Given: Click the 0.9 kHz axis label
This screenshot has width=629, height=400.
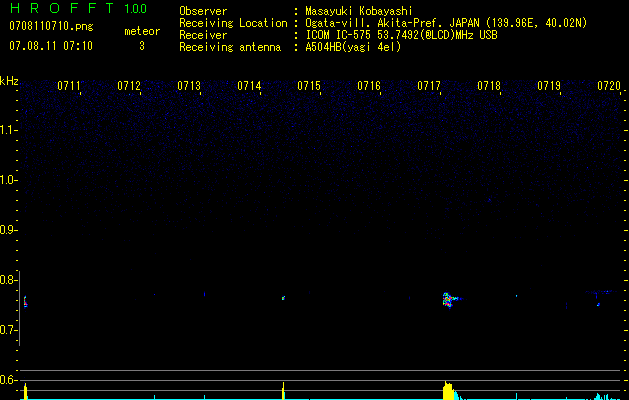Looking at the screenshot, I should coord(7,230).
